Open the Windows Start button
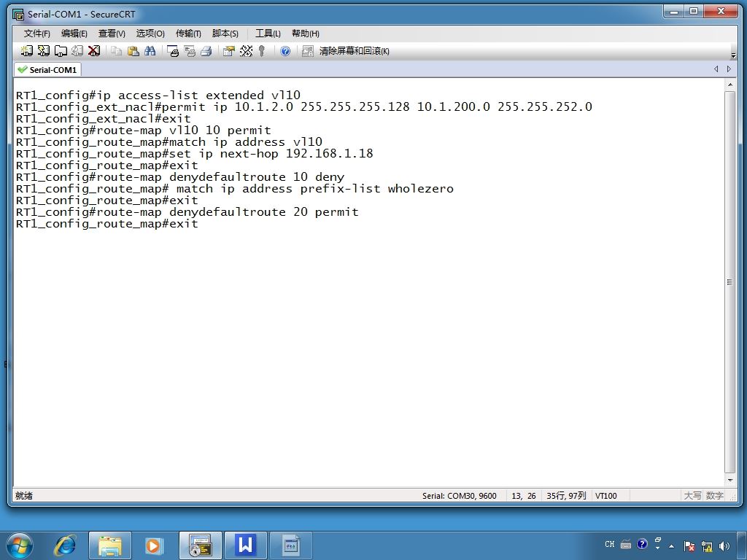Screen dimensions: 747x560 [20, 545]
